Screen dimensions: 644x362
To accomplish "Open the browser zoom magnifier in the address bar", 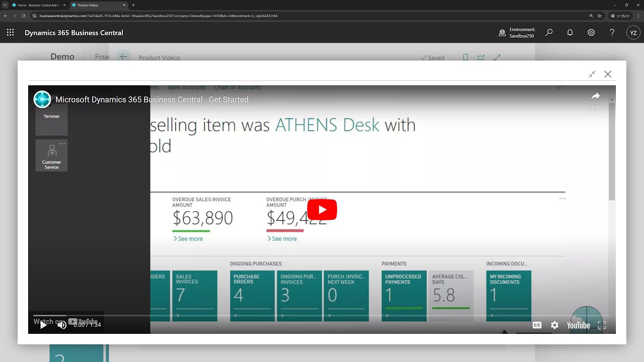I will point(591,16).
